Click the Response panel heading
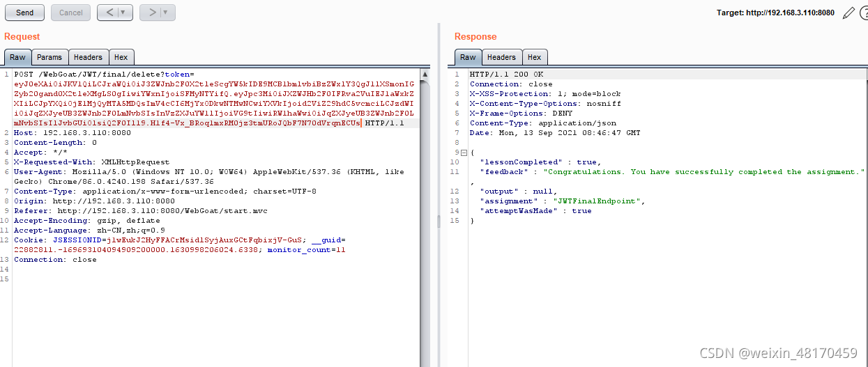This screenshot has width=868, height=367. click(475, 36)
